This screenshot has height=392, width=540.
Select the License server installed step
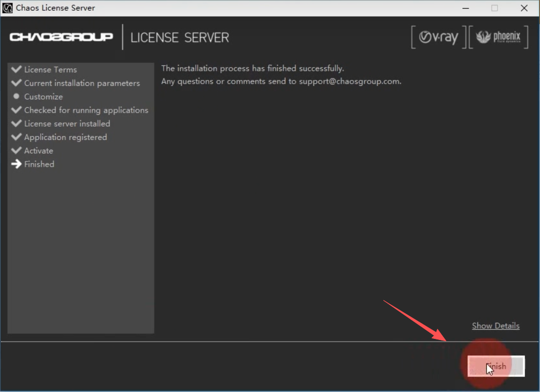point(67,123)
